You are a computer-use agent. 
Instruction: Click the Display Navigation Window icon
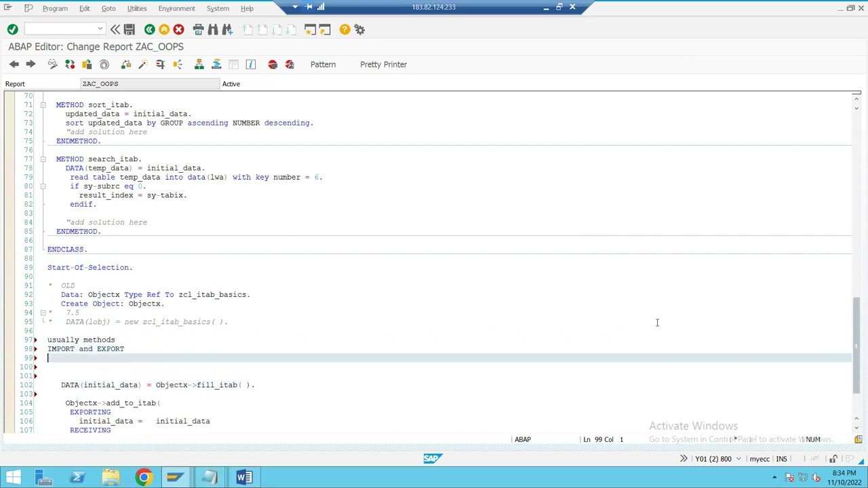216,64
